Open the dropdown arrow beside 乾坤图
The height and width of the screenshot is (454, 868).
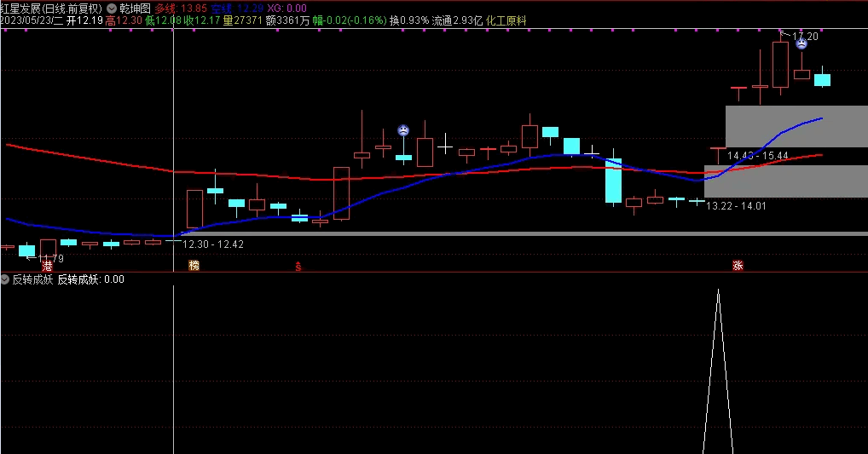(112, 9)
